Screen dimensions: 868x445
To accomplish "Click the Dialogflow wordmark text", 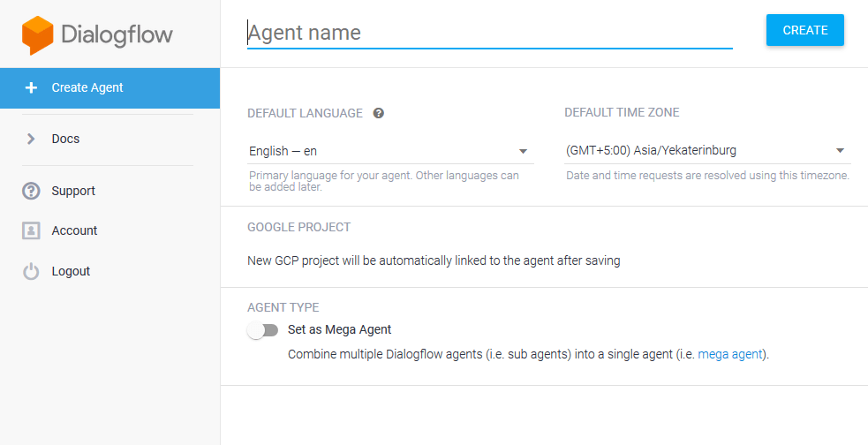I will [x=117, y=35].
